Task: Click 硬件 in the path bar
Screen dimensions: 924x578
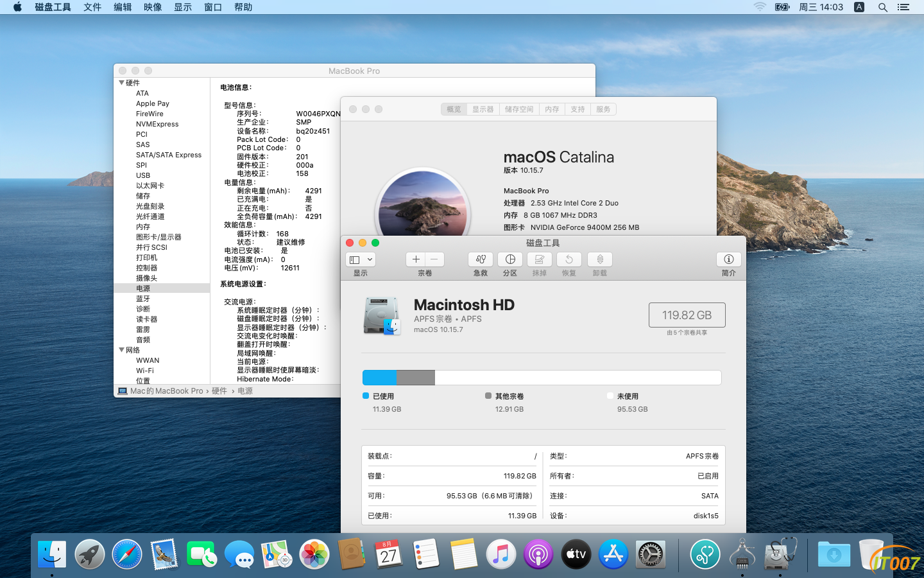Action: [x=219, y=390]
